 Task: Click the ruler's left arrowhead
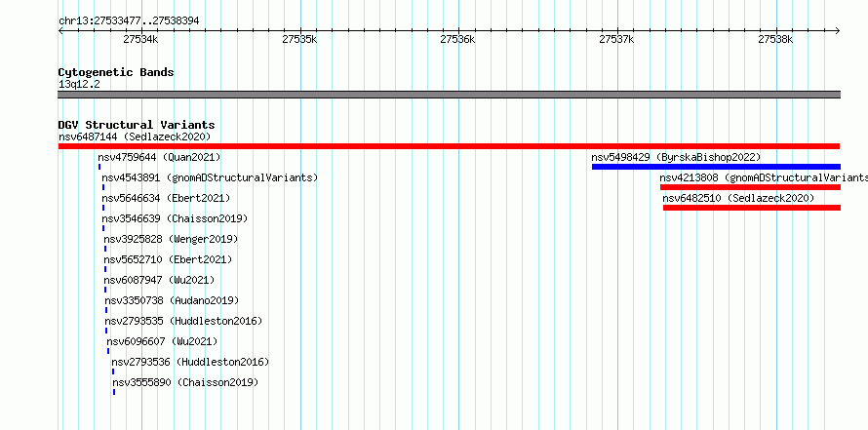[x=60, y=30]
